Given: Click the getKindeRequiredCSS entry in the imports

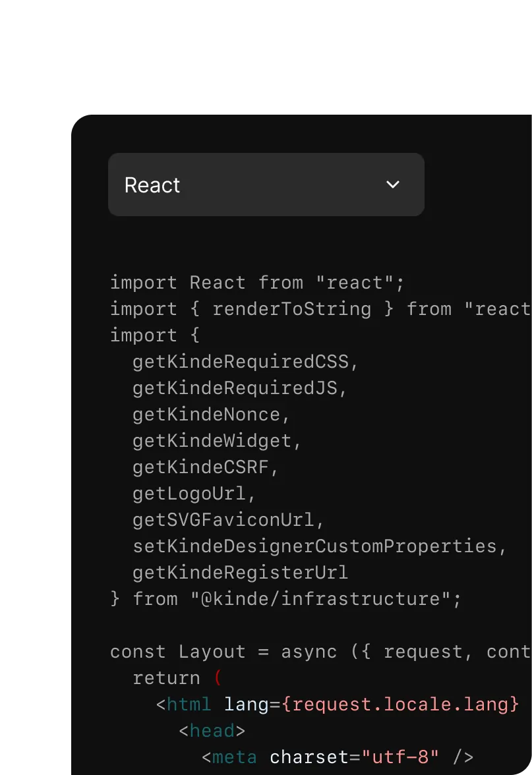Looking at the screenshot, I should pyautogui.click(x=245, y=361).
